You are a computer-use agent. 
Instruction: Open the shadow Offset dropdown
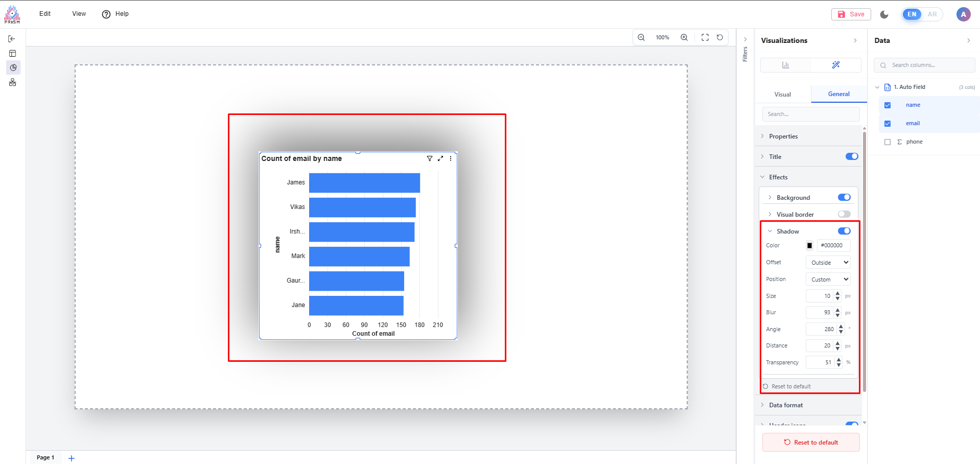pyautogui.click(x=828, y=263)
